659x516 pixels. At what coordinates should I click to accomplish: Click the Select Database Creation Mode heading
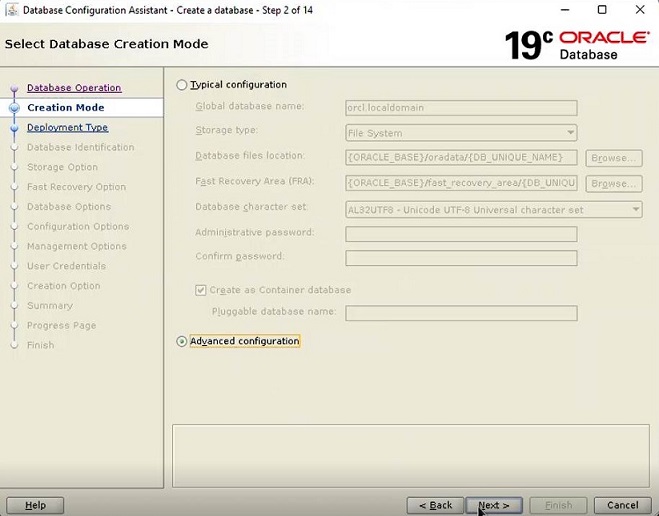pos(106,44)
